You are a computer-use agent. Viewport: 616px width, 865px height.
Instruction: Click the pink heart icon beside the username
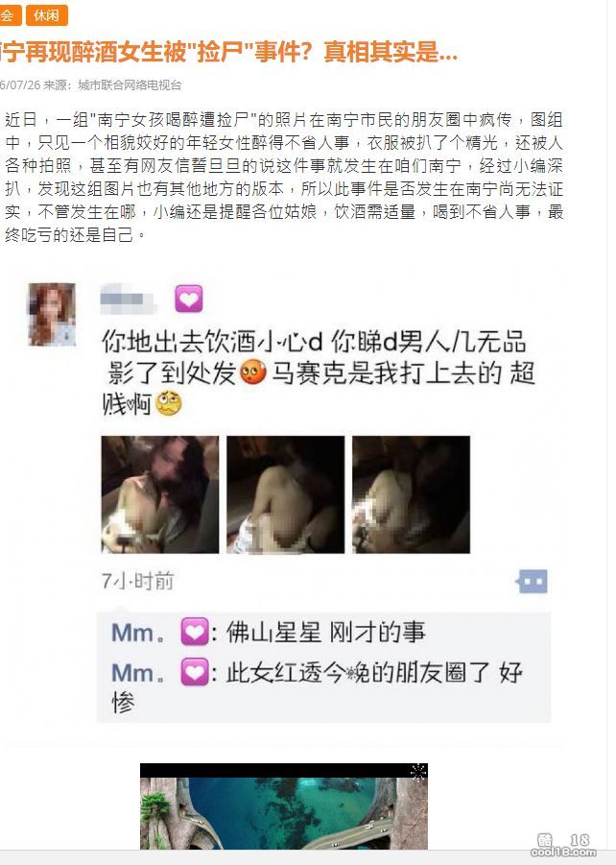click(189, 299)
